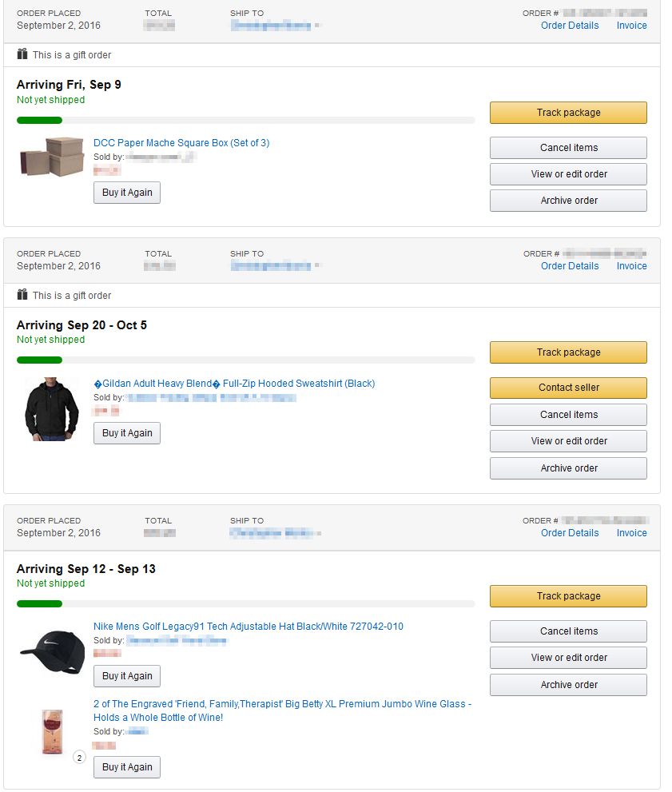Click the gift icon on the first order
This screenshot has height=792, width=672.
pos(22,54)
